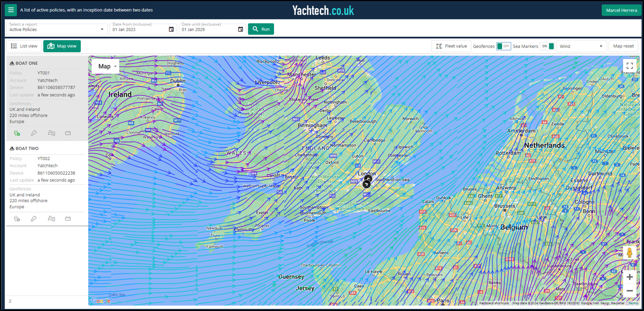Click the BOAT ONE key icon
The height and width of the screenshot is (311, 644).
coord(34,133)
